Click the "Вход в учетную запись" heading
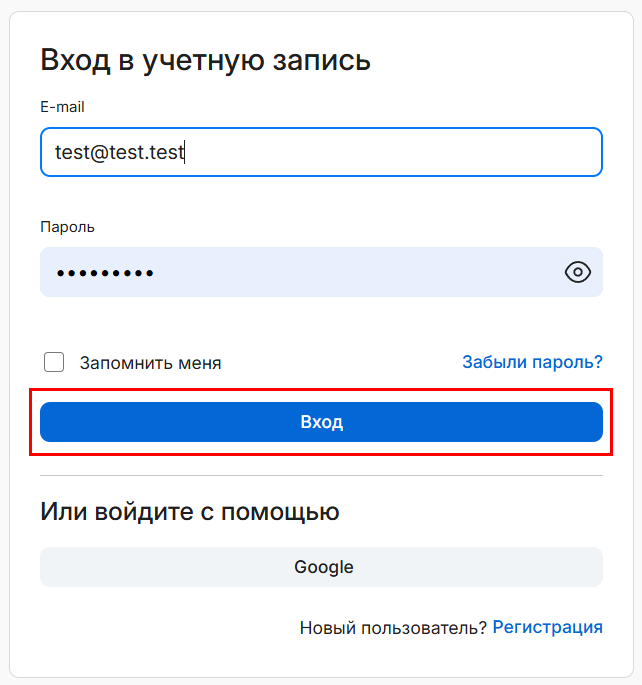The width and height of the screenshot is (642, 685). click(x=205, y=60)
